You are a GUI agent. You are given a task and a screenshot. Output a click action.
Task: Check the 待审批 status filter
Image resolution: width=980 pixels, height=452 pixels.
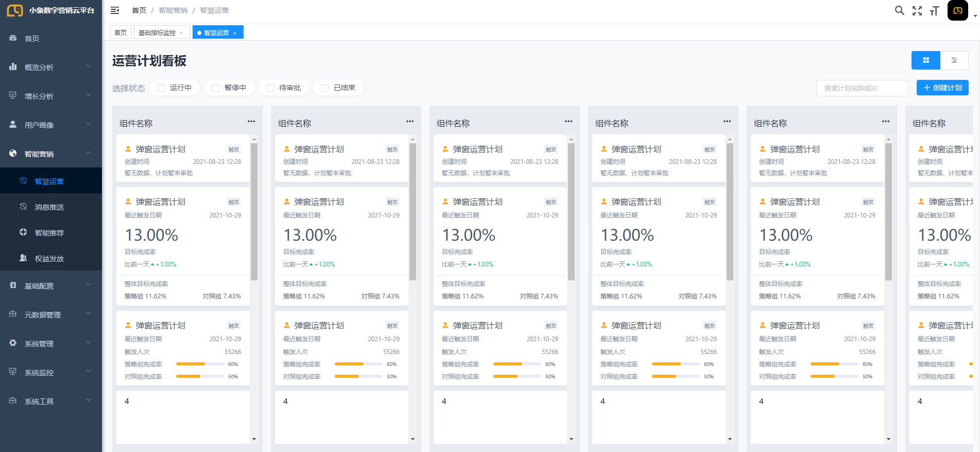click(x=270, y=88)
